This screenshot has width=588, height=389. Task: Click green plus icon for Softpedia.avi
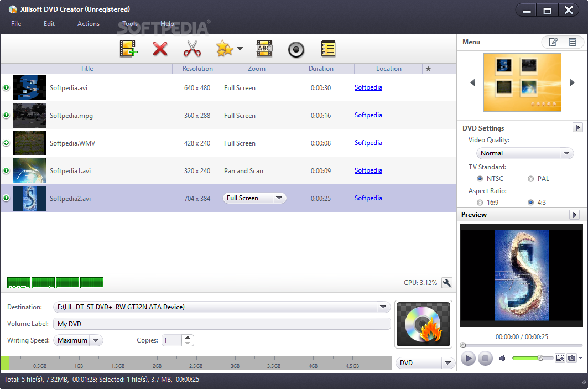(x=6, y=87)
